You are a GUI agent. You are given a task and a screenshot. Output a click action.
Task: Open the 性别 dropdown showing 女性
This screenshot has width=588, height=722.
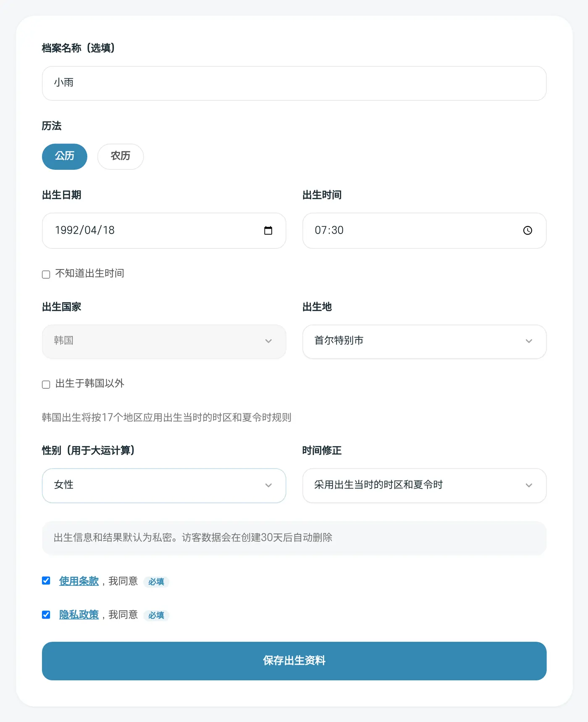[164, 485]
